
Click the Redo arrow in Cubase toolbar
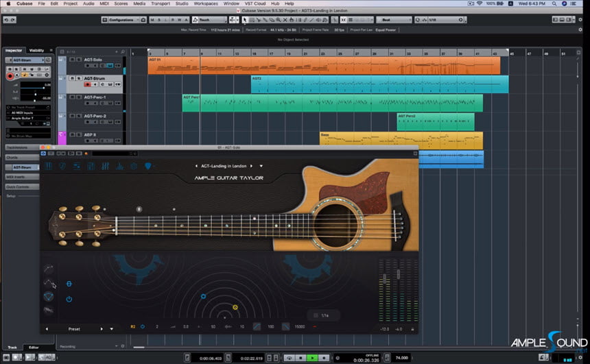pos(13,20)
